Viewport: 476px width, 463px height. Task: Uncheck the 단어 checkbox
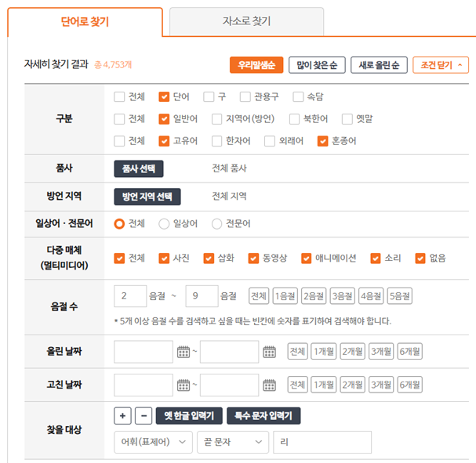[164, 97]
